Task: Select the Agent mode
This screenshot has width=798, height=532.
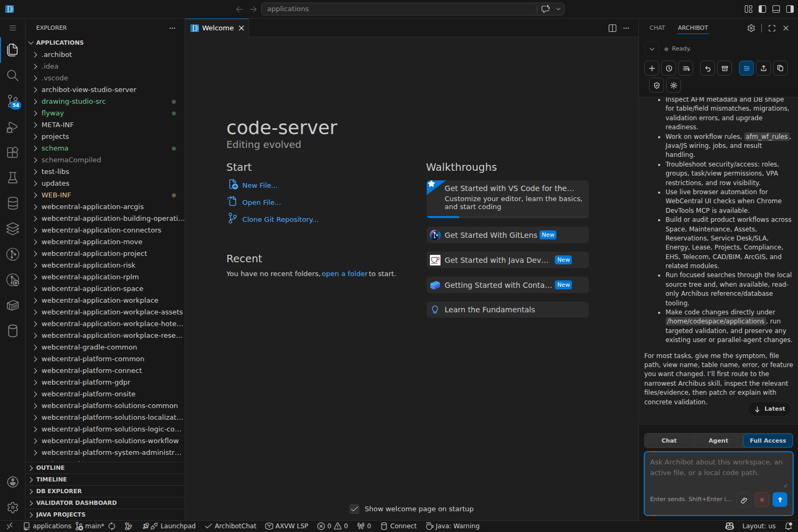Action: pyautogui.click(x=718, y=440)
